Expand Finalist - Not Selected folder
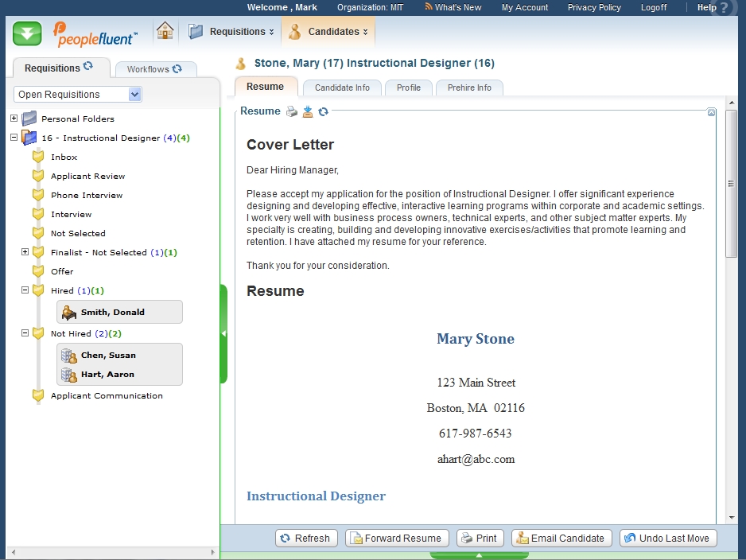Image resolution: width=746 pixels, height=560 pixels. tap(25, 252)
